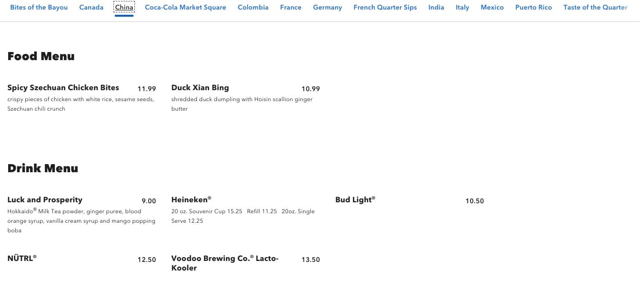This screenshot has height=281, width=644.
Task: Open the French Quarter Sips tab
Action: (385, 8)
